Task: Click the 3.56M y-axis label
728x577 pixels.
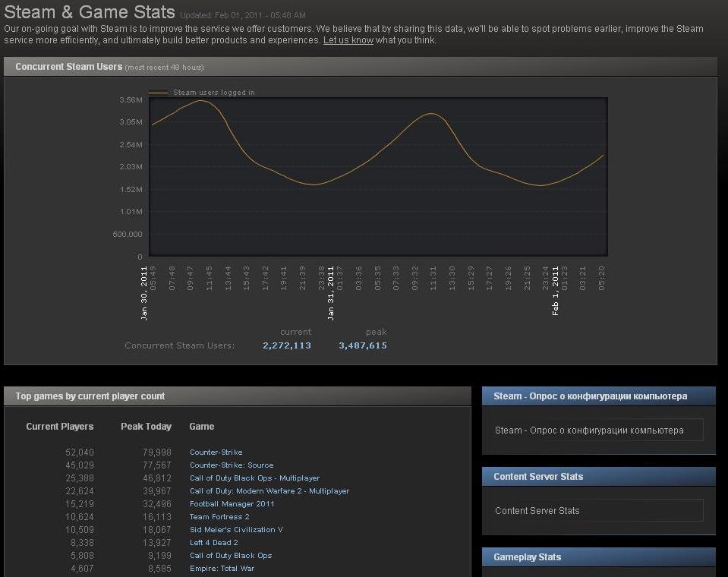Action: coord(131,99)
